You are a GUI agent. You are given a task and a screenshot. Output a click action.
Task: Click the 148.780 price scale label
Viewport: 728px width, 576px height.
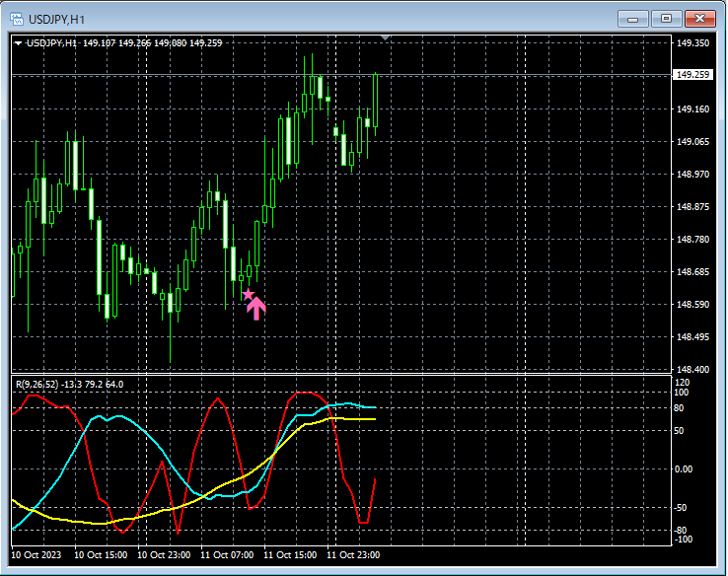click(x=692, y=239)
